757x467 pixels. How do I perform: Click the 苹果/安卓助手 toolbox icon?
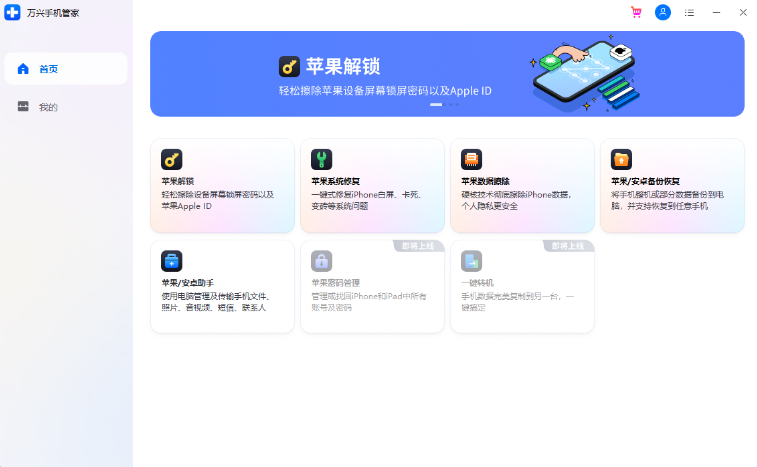coord(171,261)
